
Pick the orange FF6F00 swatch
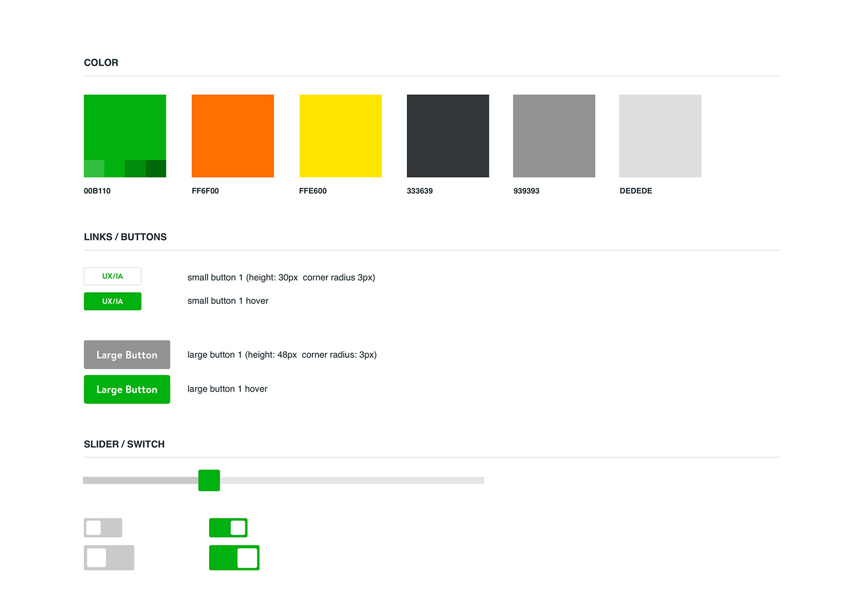pyautogui.click(x=233, y=136)
